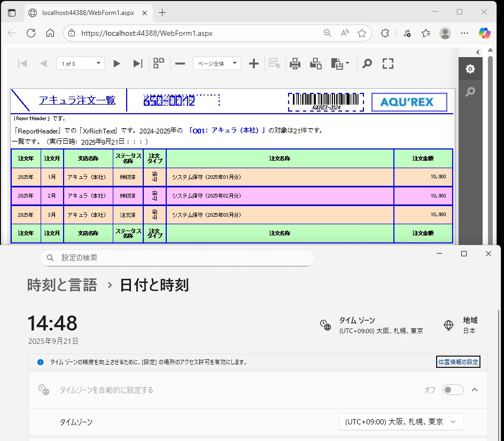Print the current page only
The height and width of the screenshot is (441, 504).
click(316, 64)
